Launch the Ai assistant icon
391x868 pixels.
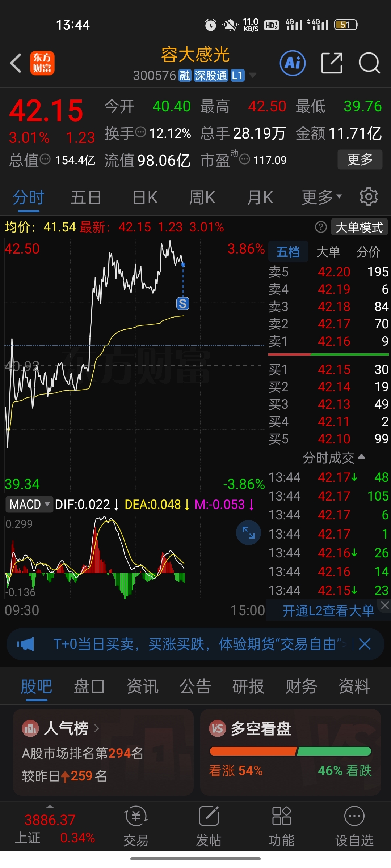[x=293, y=63]
